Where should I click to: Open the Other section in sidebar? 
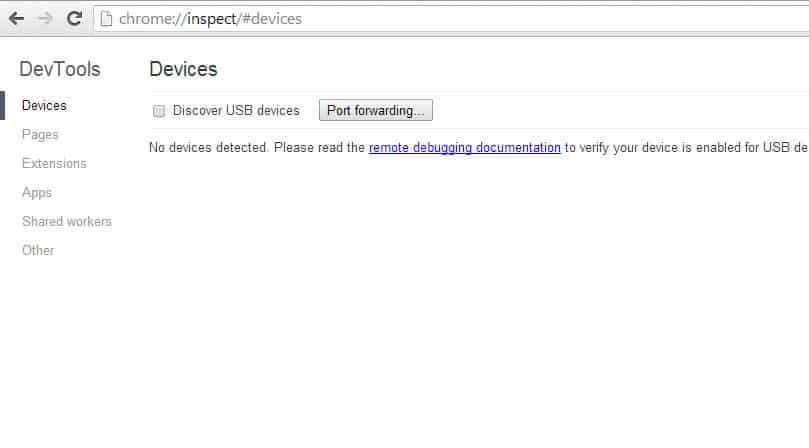point(38,250)
